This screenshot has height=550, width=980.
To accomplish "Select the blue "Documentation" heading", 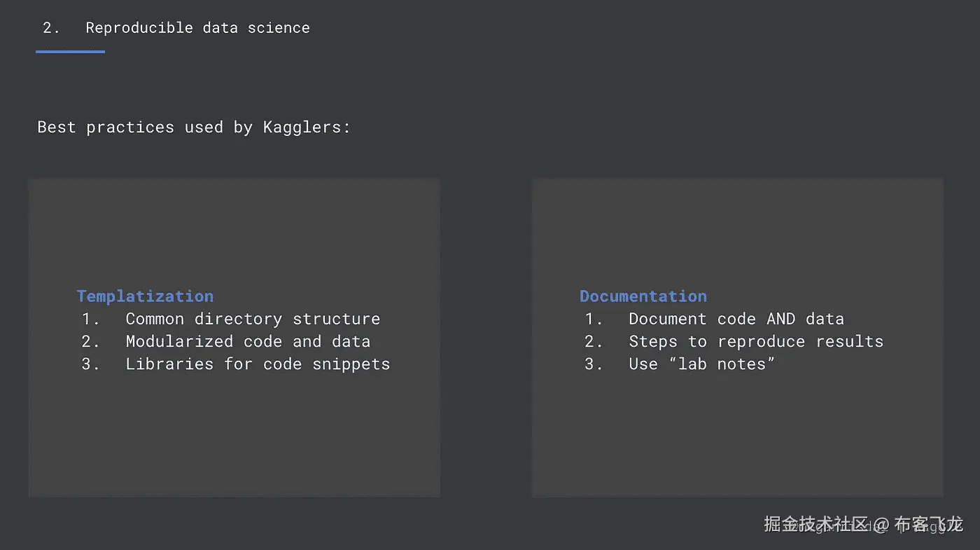I will click(x=643, y=296).
